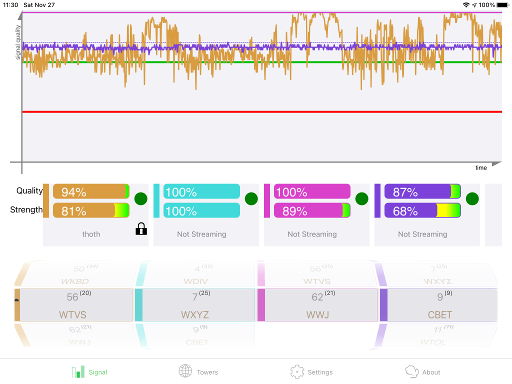Tap Not Streaming under magenta tuner

click(x=312, y=234)
